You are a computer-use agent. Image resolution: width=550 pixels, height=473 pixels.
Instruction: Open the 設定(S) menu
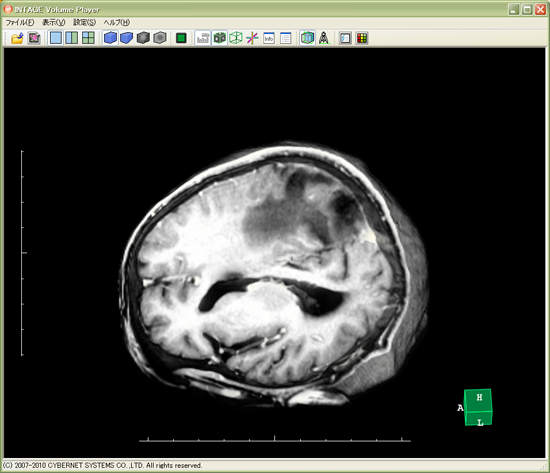(x=84, y=22)
